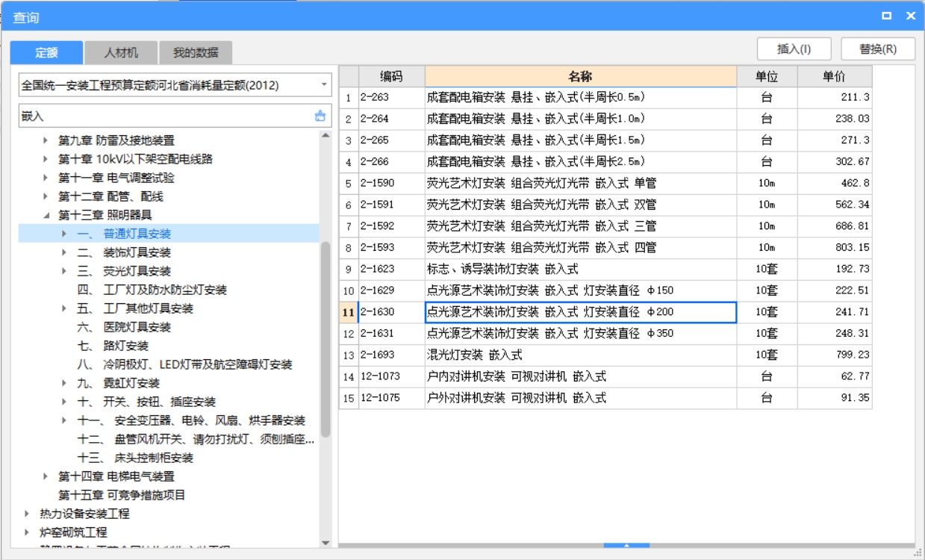Select row with code 2-264
925x560 pixels.
tap(605, 119)
